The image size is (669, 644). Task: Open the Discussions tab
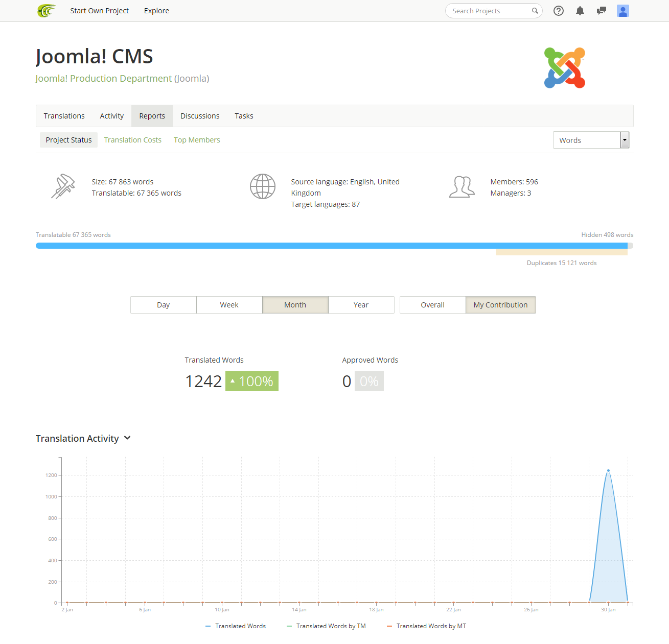(200, 116)
